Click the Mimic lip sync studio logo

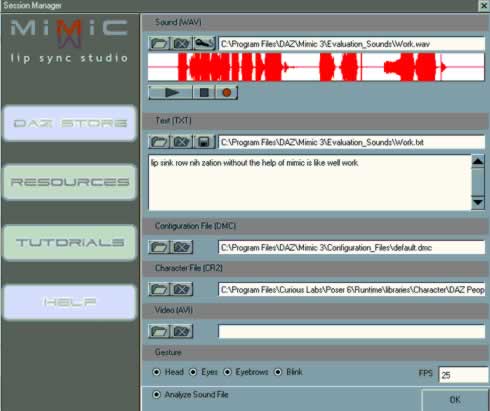pyautogui.click(x=69, y=40)
